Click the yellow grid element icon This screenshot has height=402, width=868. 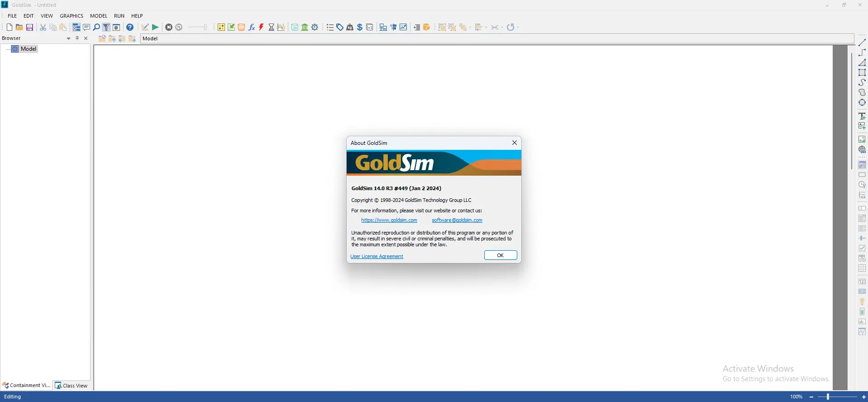[x=221, y=28]
